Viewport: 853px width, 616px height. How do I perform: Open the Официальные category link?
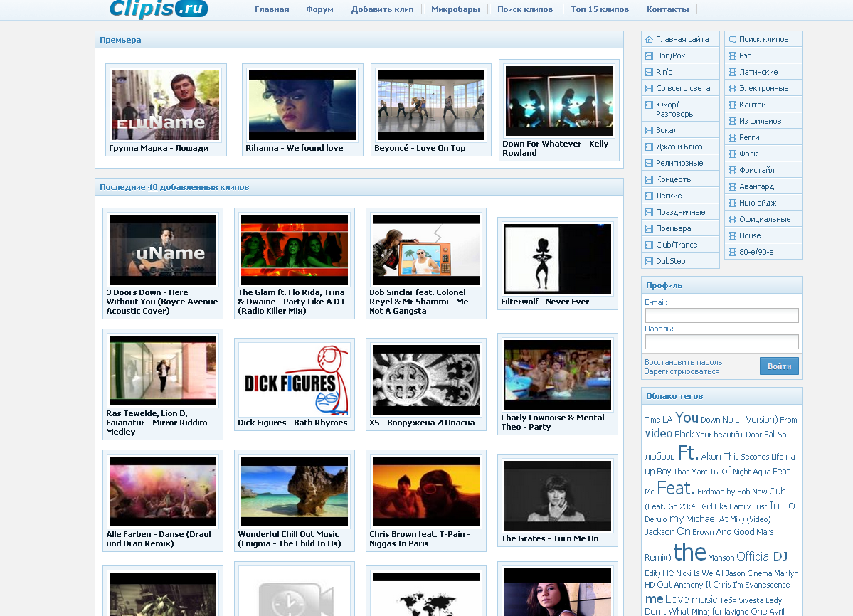pyautogui.click(x=765, y=219)
